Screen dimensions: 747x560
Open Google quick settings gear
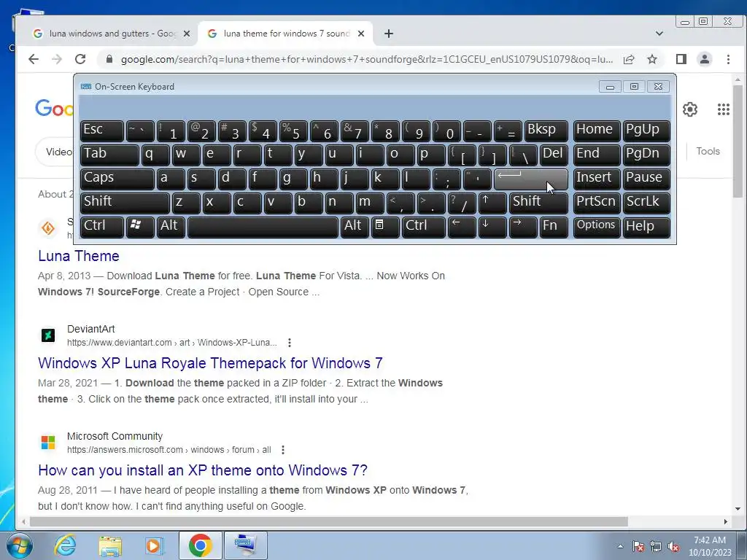coord(690,109)
